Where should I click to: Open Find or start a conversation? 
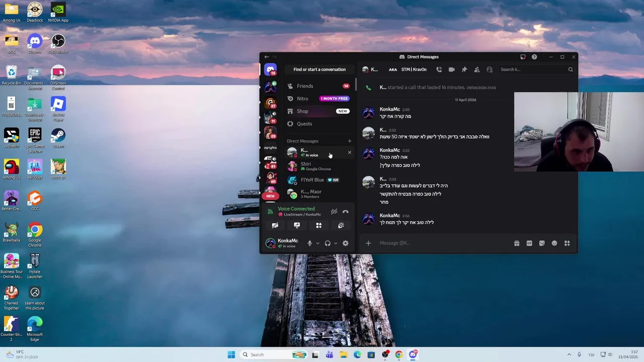(319, 69)
